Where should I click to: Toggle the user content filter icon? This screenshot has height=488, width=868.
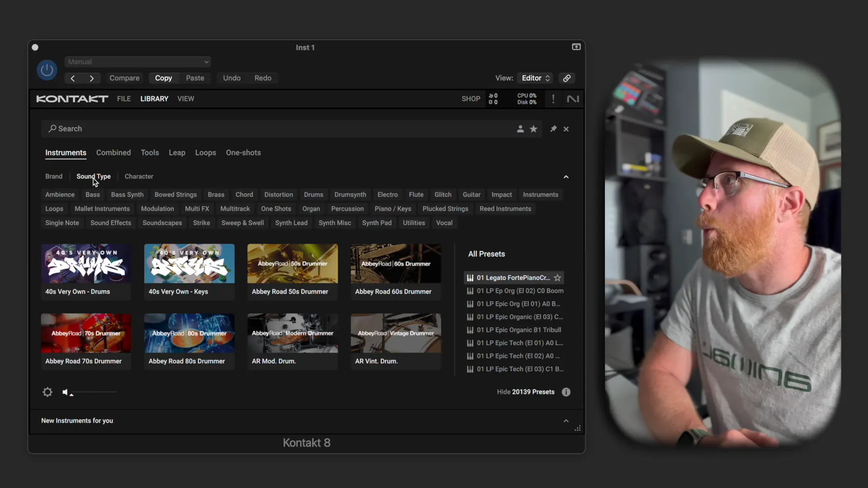click(x=520, y=129)
